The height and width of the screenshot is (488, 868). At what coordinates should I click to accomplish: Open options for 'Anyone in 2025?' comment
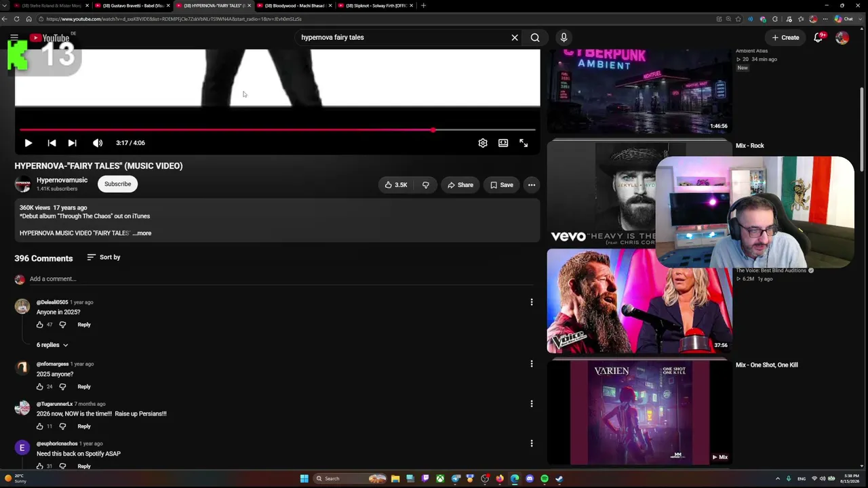(532, 302)
